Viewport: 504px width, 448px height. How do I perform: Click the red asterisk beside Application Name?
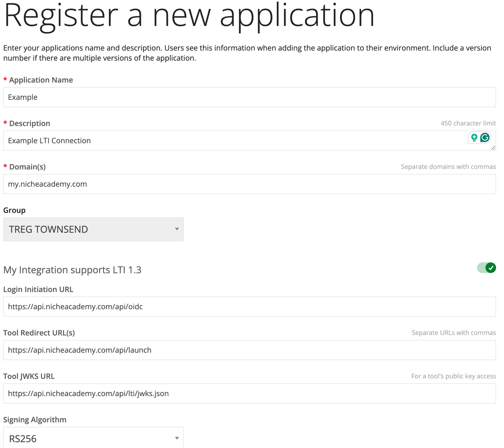tap(5, 79)
